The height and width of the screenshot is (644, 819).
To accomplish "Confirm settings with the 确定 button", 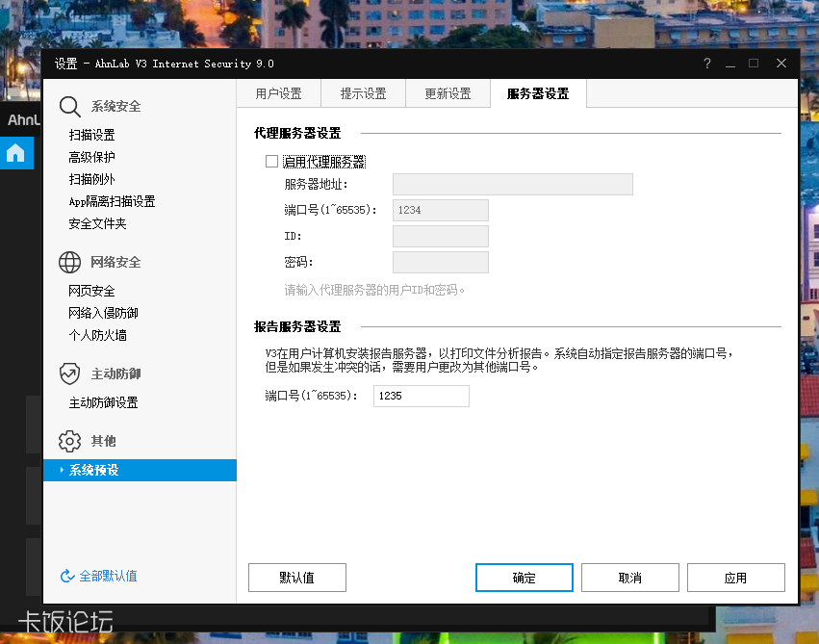I will (x=524, y=578).
